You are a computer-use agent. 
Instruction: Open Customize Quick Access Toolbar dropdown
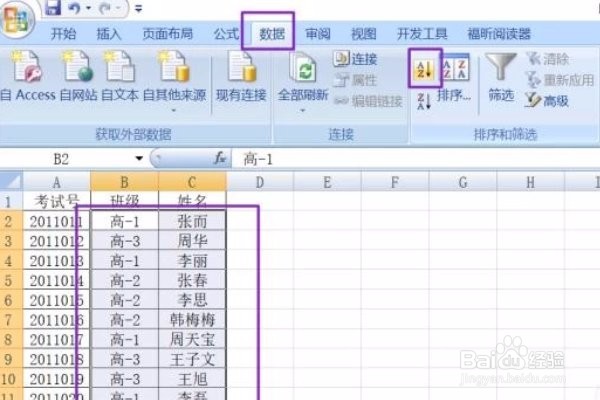(x=139, y=8)
